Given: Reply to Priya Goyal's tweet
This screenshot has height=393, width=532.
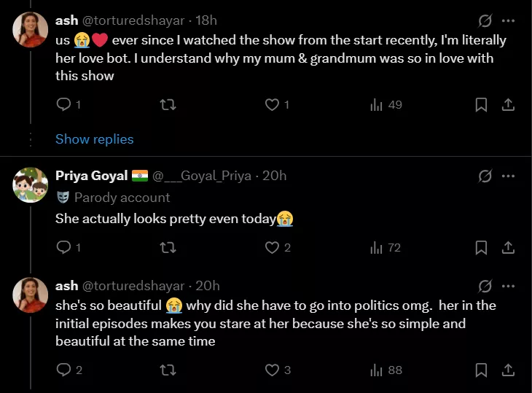Looking at the screenshot, I should pyautogui.click(x=63, y=248).
